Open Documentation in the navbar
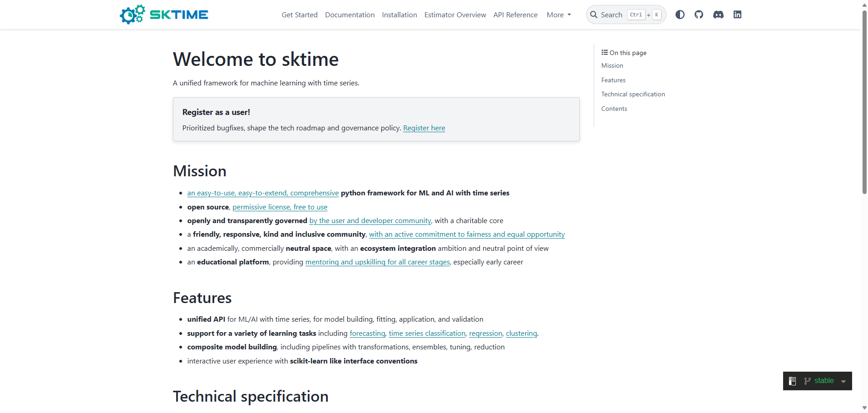Screen dimensions: 868x413 [350, 15]
